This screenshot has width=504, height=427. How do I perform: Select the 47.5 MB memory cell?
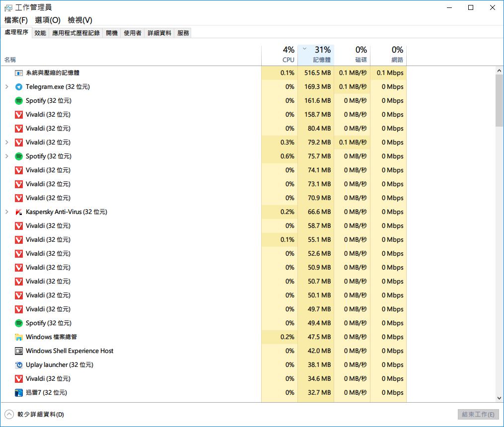316,337
